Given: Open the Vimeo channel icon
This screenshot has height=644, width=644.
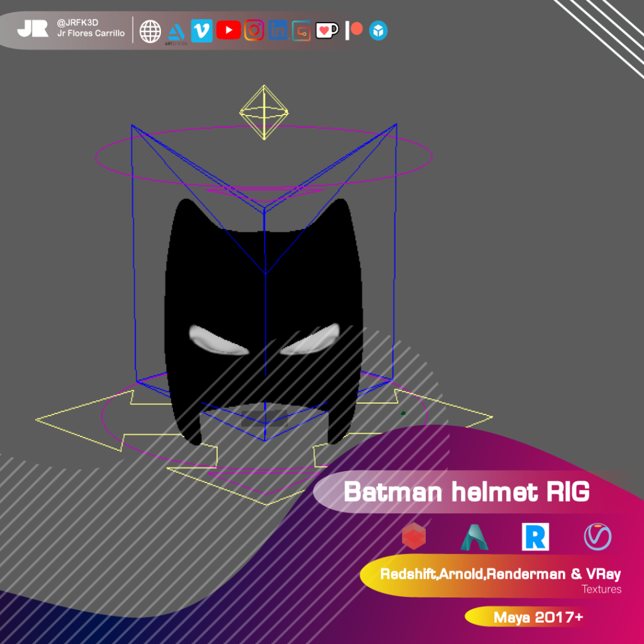Looking at the screenshot, I should [201, 30].
